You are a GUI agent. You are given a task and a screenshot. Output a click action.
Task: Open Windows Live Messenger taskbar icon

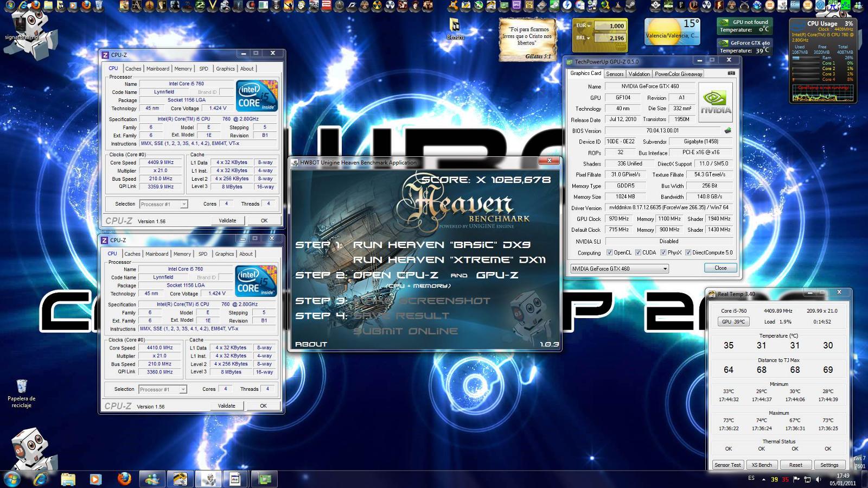coord(152,479)
